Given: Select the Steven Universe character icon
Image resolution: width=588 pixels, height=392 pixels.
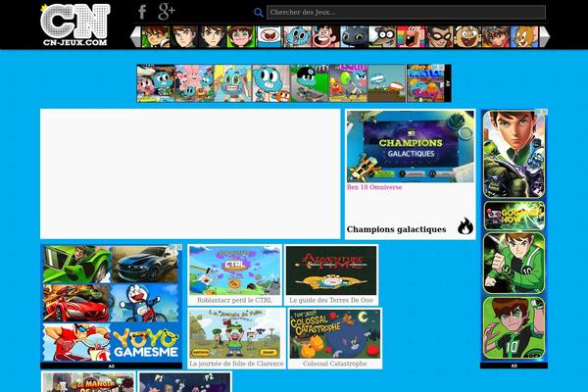Looking at the screenshot, I should click(326, 37).
